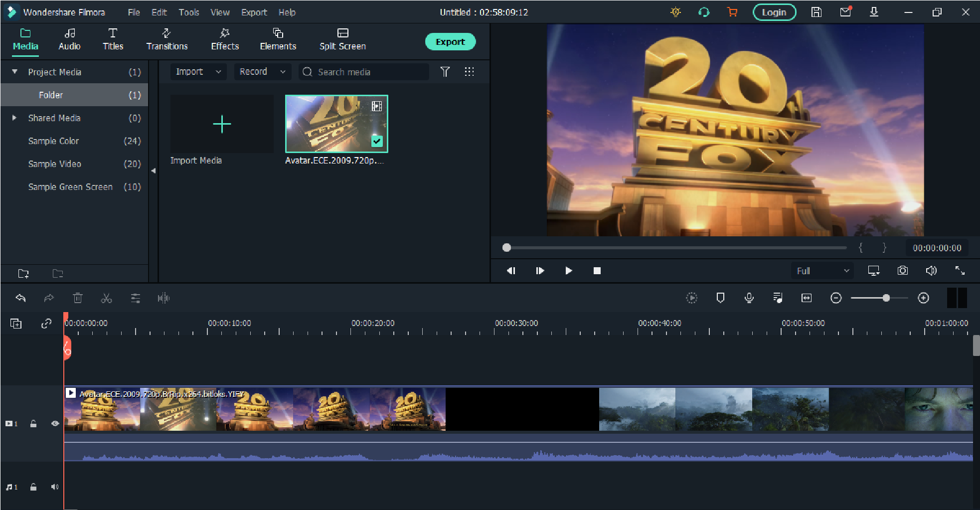Open the File menu
980x510 pixels.
[x=134, y=12]
